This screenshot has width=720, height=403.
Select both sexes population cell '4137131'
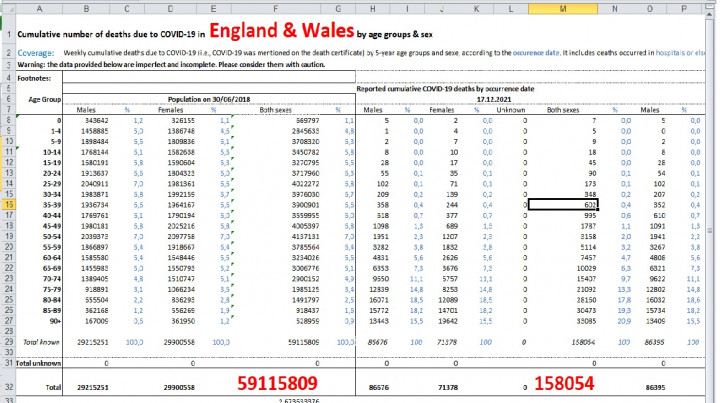tap(276, 236)
